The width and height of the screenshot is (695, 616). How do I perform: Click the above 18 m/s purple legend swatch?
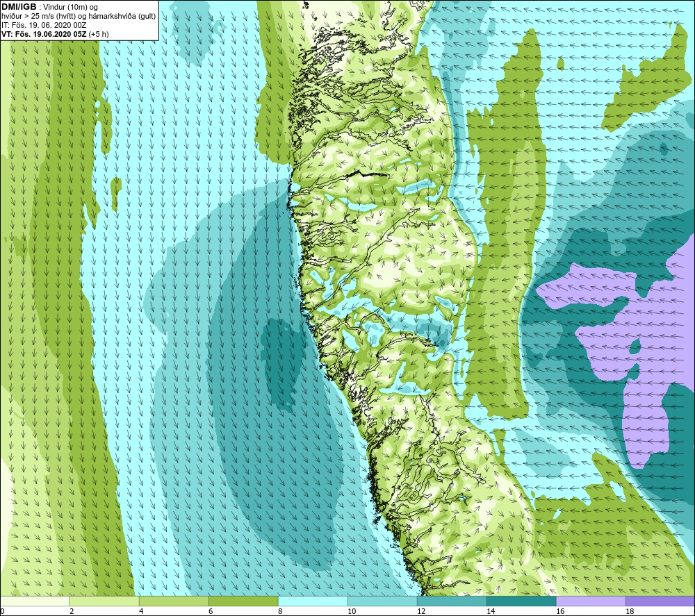pos(660,601)
